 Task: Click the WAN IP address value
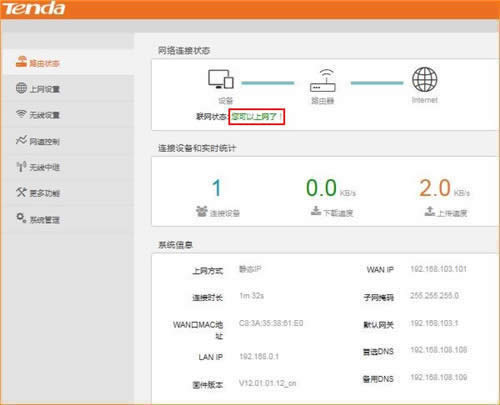coord(438,269)
